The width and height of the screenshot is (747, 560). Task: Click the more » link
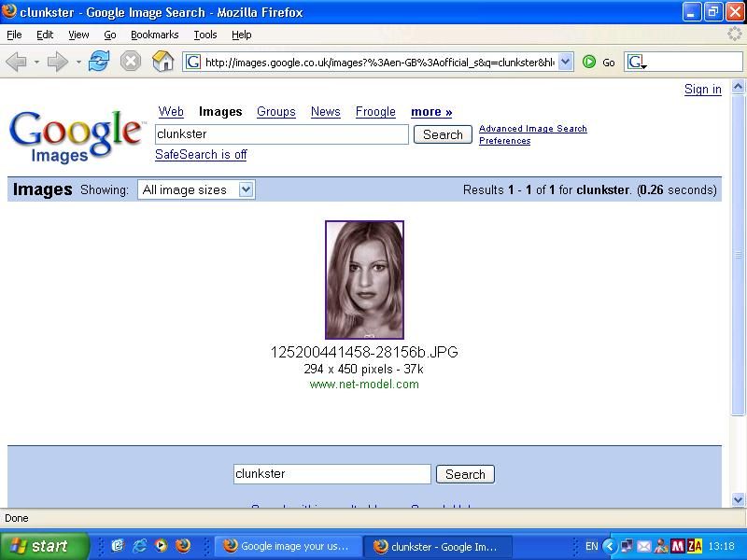(x=431, y=112)
